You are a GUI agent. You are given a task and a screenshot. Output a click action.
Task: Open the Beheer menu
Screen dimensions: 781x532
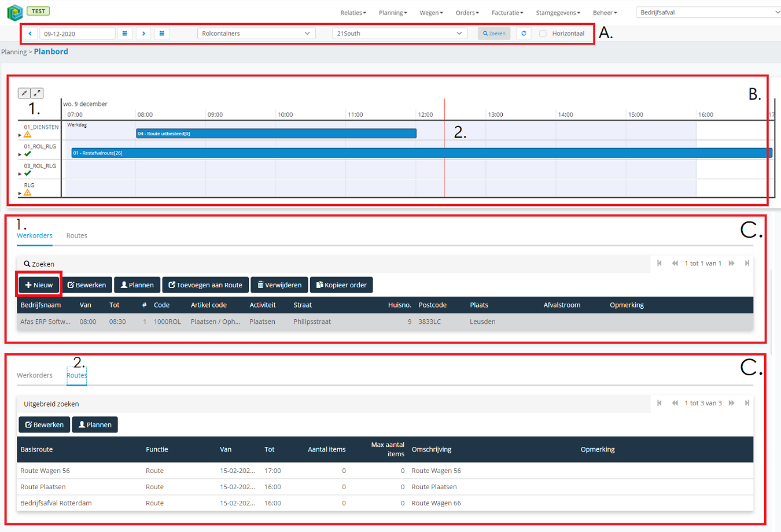(x=605, y=13)
